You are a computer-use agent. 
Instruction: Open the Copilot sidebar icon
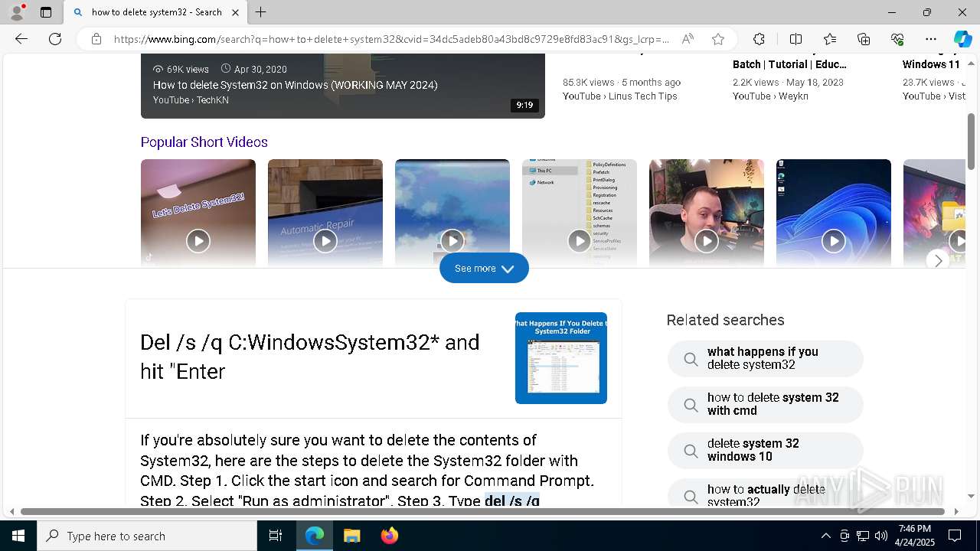(962, 39)
